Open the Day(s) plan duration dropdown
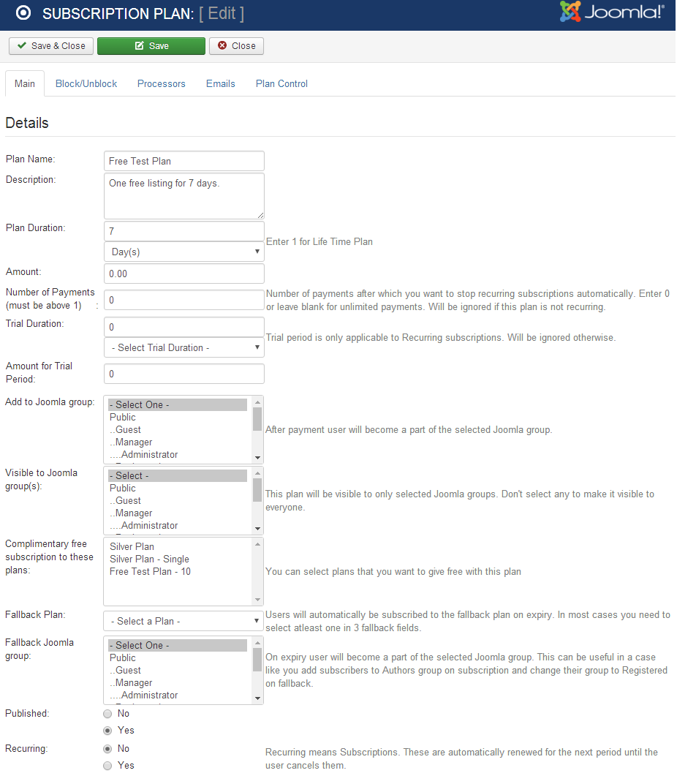The width and height of the screenshot is (677, 784). (x=184, y=252)
